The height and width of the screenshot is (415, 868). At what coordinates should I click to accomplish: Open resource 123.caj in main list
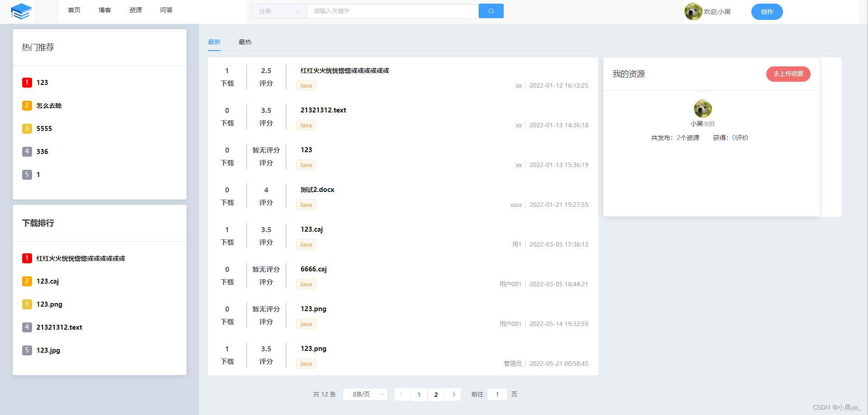click(311, 229)
